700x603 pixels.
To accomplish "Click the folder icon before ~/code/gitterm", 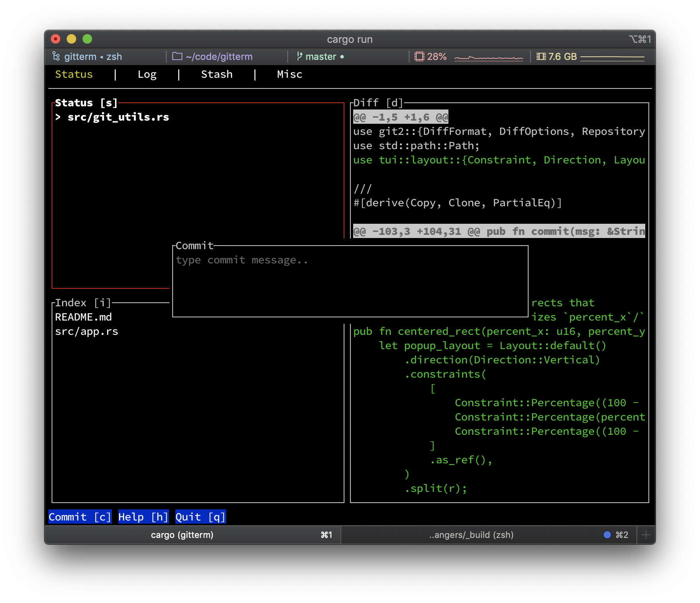I will tap(177, 56).
